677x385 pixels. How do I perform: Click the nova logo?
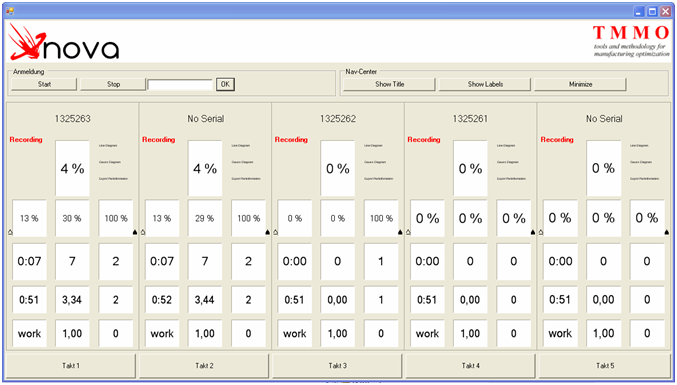tap(63, 42)
